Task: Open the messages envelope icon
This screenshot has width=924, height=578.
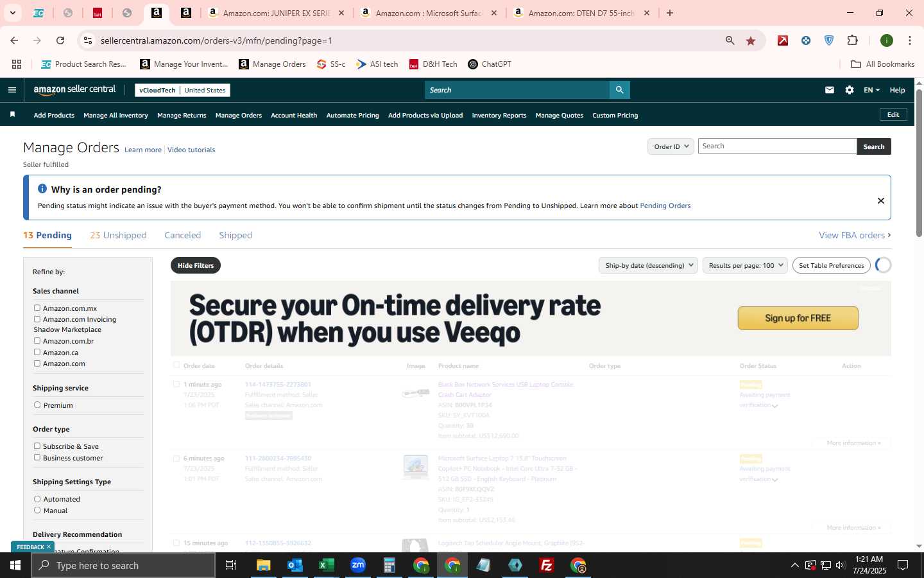Action: (830, 90)
